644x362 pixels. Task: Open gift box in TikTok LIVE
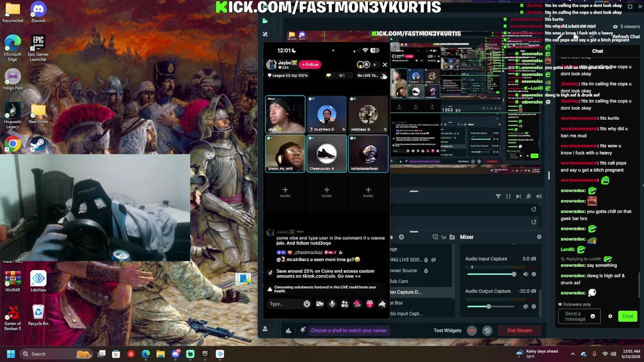(x=370, y=304)
